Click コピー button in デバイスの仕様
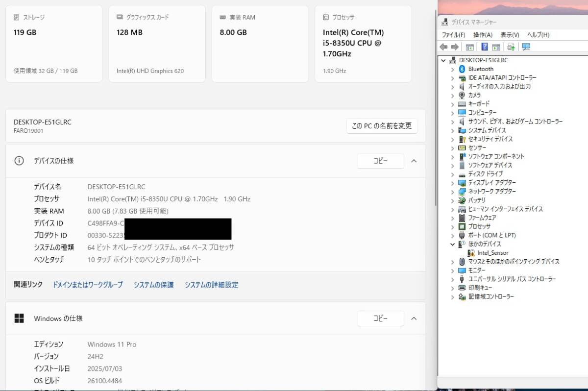This screenshot has height=391, width=588. pyautogui.click(x=380, y=161)
